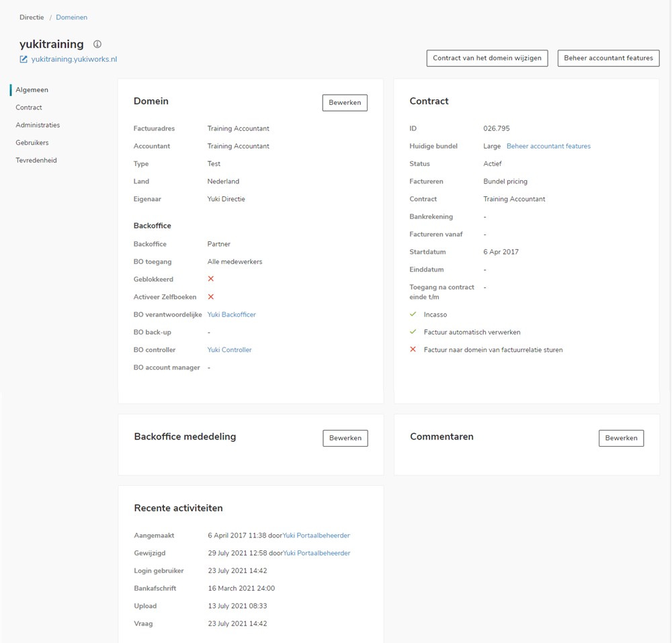Image resolution: width=672 pixels, height=643 pixels.
Task: Switch to the Tevredenheid sidebar tab
Action: [36, 160]
